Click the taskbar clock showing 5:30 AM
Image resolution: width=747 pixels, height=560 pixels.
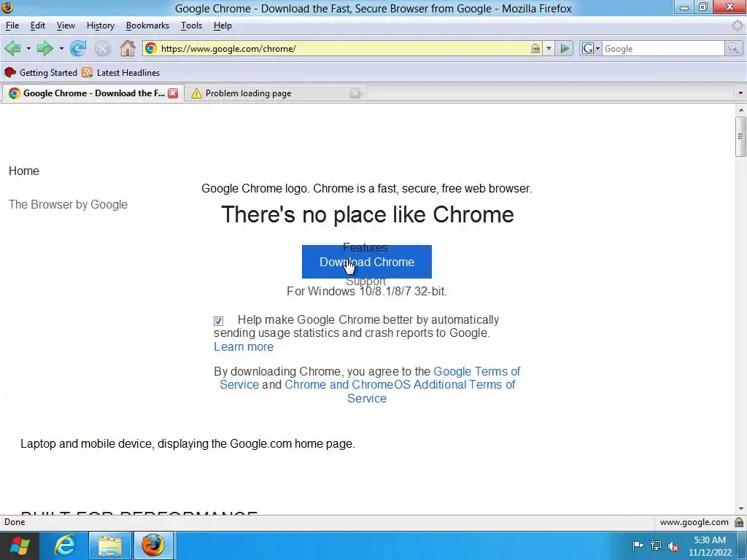(710, 546)
